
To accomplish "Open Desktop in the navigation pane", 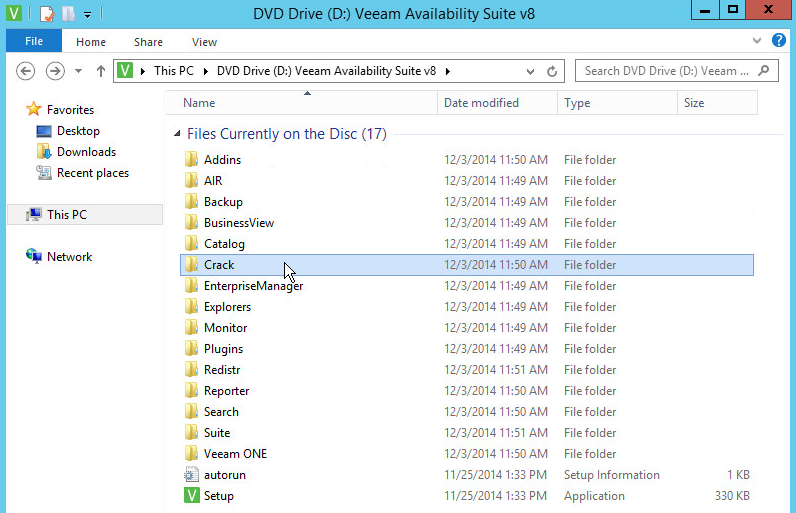I will pyautogui.click(x=78, y=131).
